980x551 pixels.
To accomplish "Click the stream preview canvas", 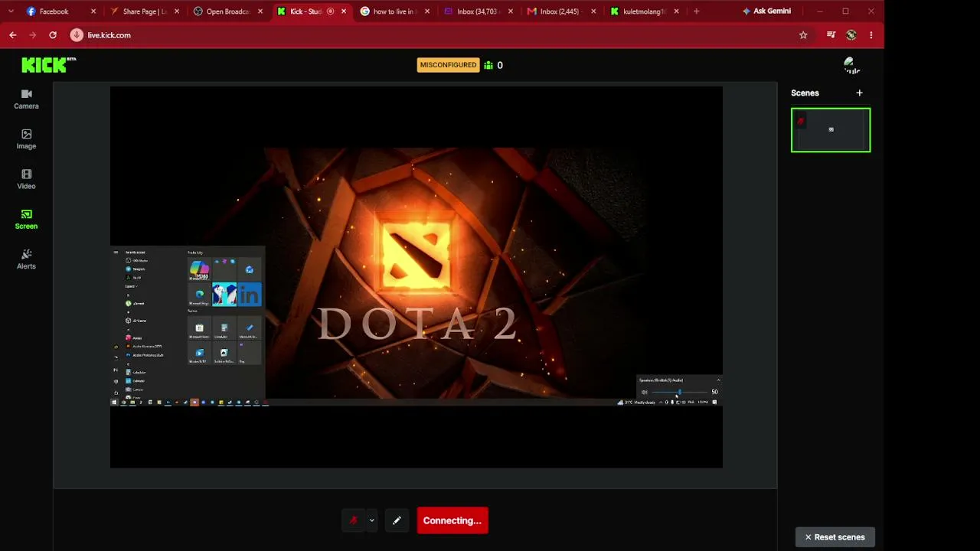I will point(416,277).
